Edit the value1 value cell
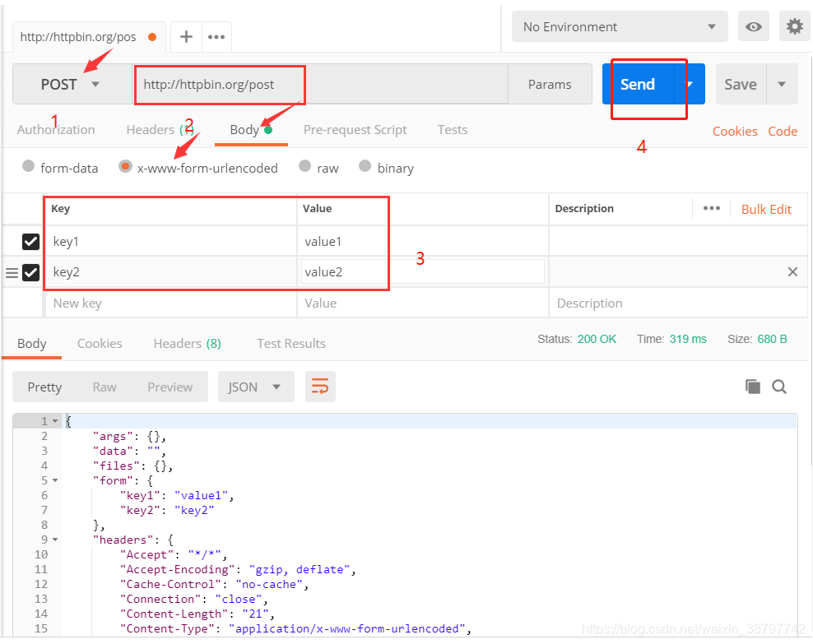Screen dimensions: 813x644 click(x=423, y=242)
